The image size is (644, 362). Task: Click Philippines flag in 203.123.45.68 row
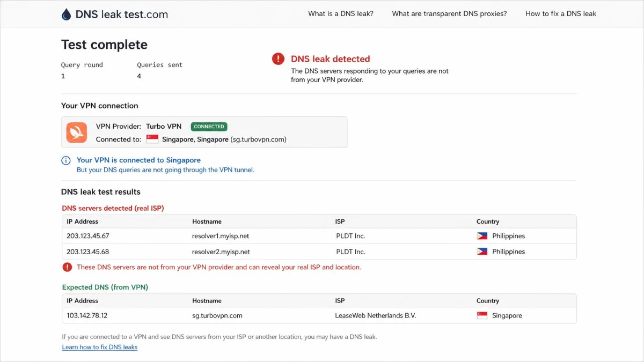(482, 252)
